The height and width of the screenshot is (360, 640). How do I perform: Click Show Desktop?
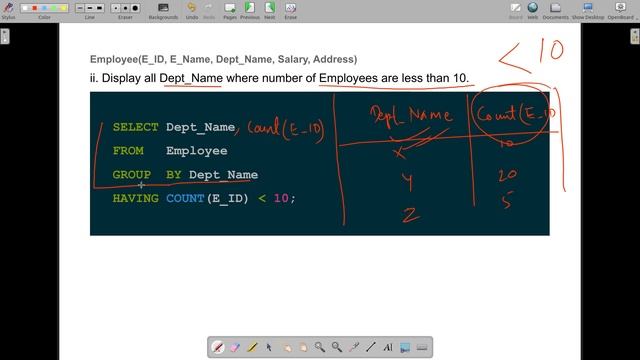click(588, 10)
